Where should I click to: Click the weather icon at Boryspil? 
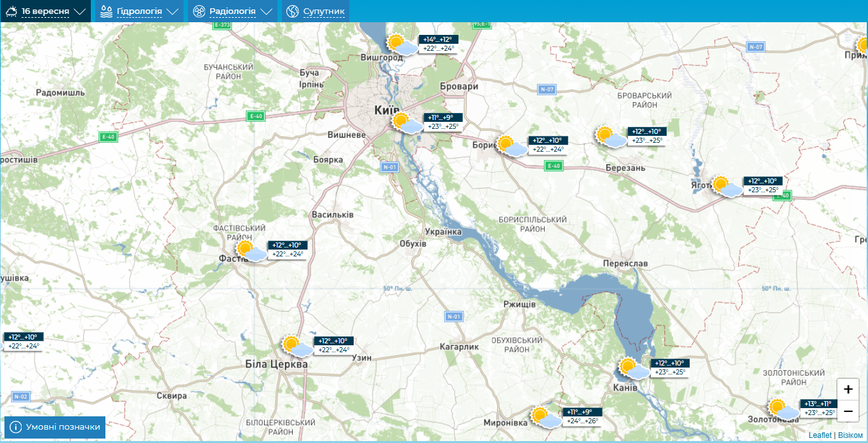(511, 146)
